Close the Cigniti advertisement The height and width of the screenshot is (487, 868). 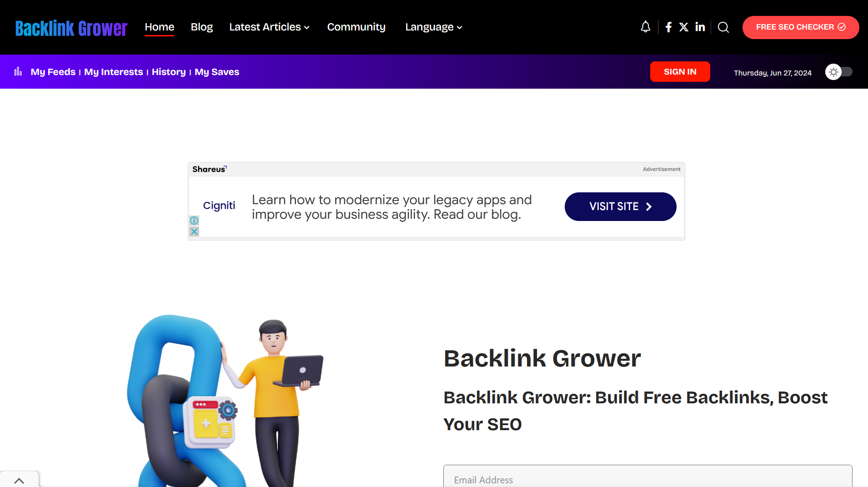tap(194, 231)
